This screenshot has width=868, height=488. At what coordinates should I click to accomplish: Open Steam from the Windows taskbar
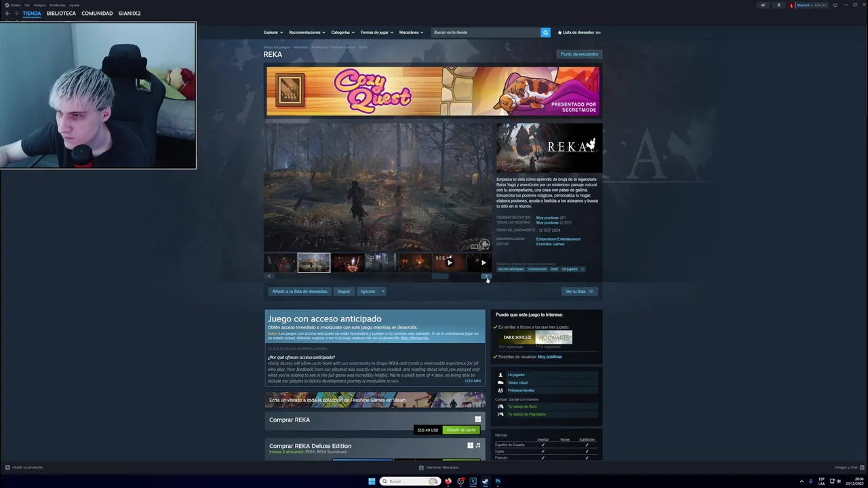pos(485,481)
